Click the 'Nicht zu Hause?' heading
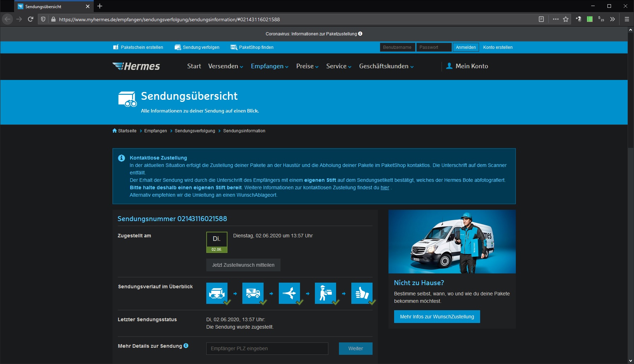634x364 pixels. (419, 283)
